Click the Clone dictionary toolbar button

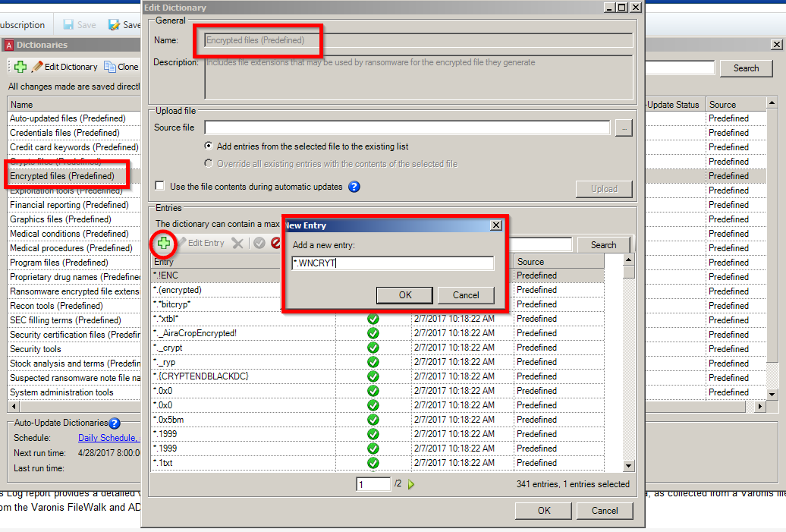(x=121, y=67)
